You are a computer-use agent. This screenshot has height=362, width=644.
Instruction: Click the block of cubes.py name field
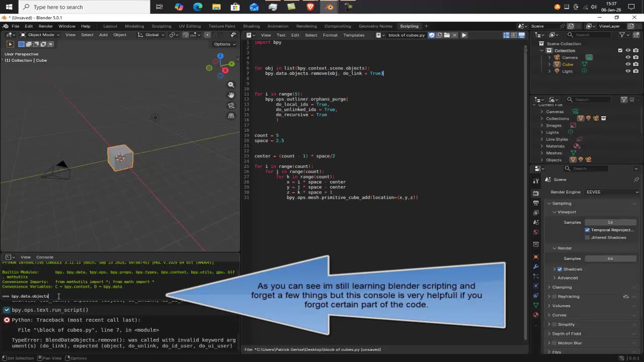(407, 35)
